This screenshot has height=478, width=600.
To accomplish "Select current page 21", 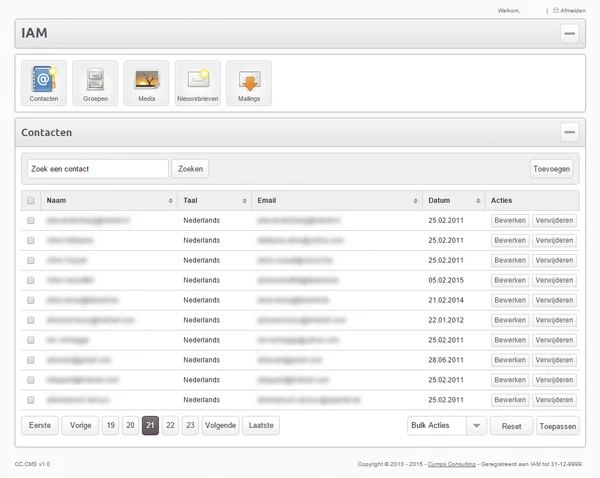I will [150, 426].
